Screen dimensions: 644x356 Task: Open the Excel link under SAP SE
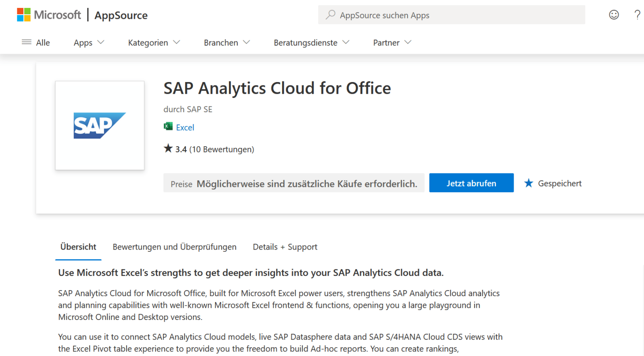point(184,127)
